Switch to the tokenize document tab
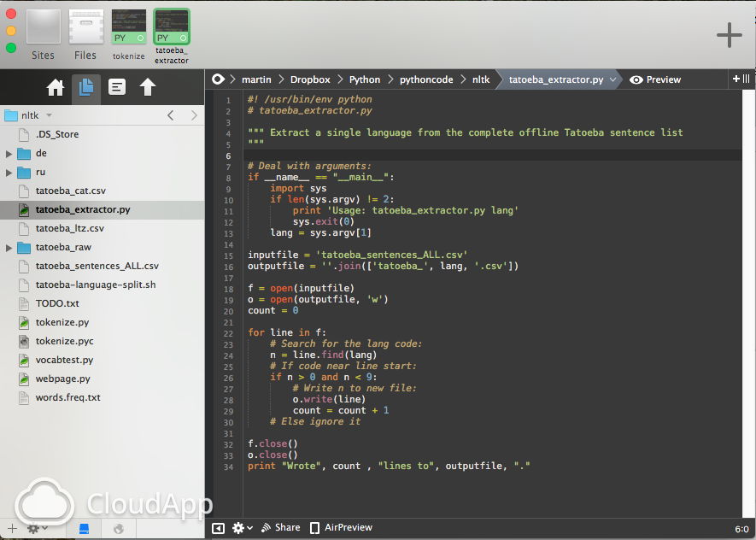The width and height of the screenshot is (756, 540). (129, 35)
